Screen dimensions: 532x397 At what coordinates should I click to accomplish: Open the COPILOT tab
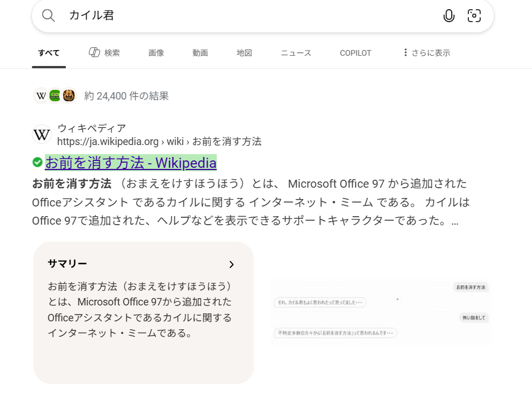point(355,53)
